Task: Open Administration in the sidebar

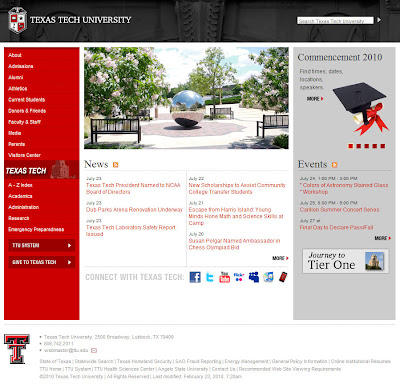Action: (24, 207)
